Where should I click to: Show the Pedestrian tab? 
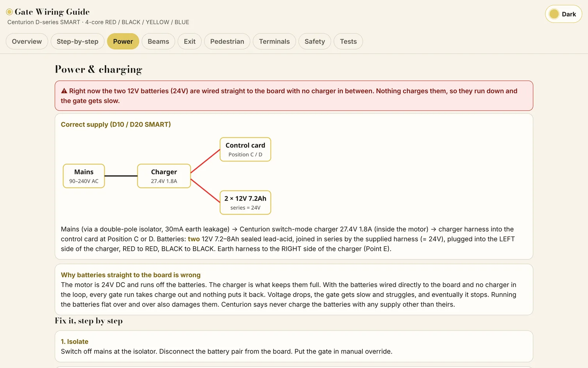(227, 41)
